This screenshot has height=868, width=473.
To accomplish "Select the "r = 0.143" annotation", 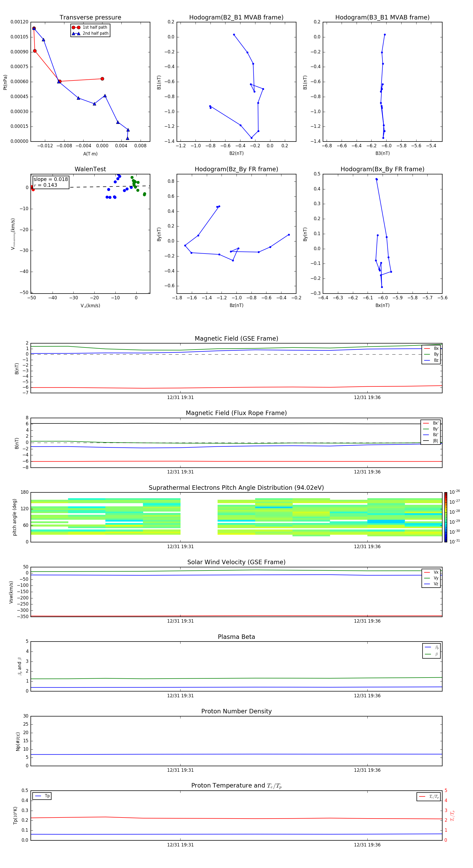I will pos(45,185).
